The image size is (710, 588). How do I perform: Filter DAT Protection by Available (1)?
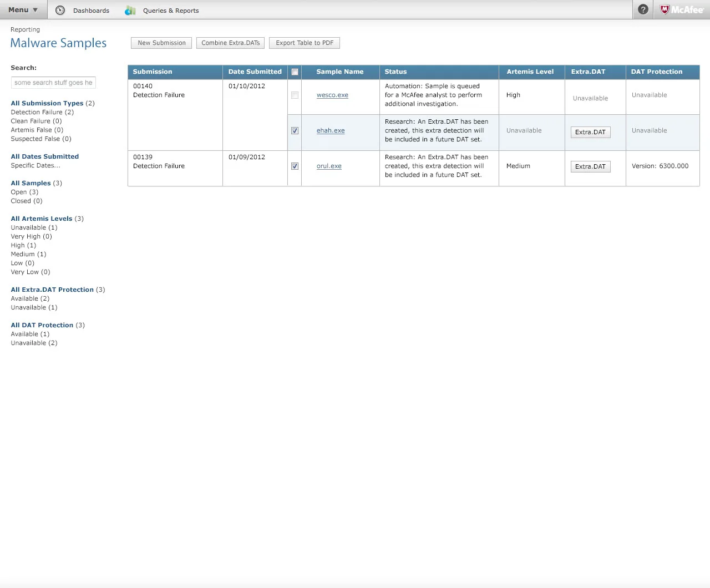tap(30, 334)
